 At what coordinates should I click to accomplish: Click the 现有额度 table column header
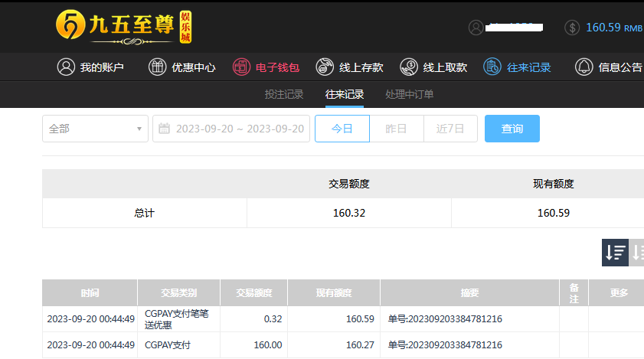334,293
